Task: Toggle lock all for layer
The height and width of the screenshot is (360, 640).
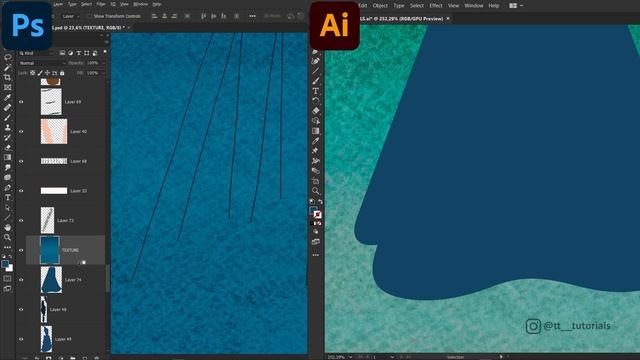Action: pyautogui.click(x=62, y=73)
